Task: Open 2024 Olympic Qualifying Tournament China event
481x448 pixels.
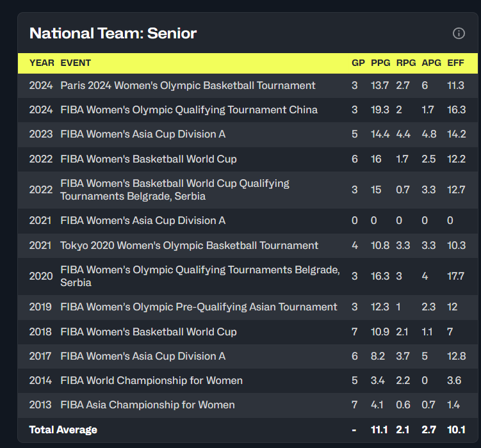Action: coord(188,110)
